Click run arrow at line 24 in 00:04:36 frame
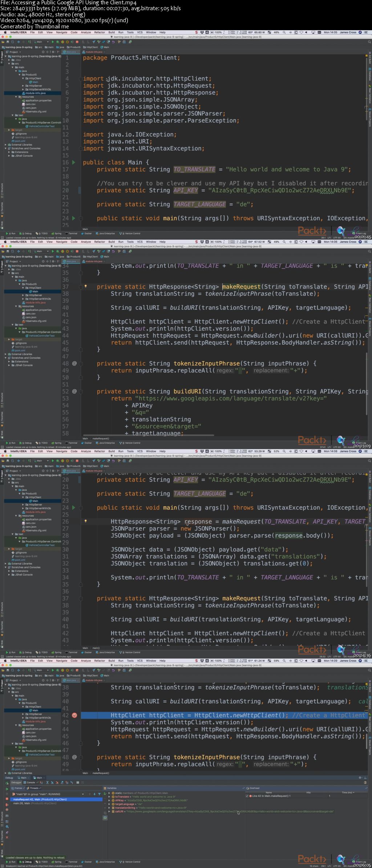 [74, 508]
